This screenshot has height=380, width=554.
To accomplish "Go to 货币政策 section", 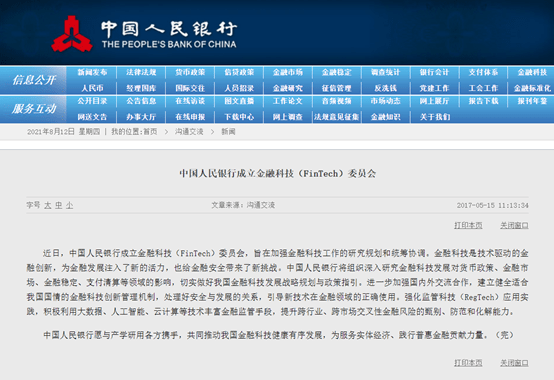I will point(190,72).
